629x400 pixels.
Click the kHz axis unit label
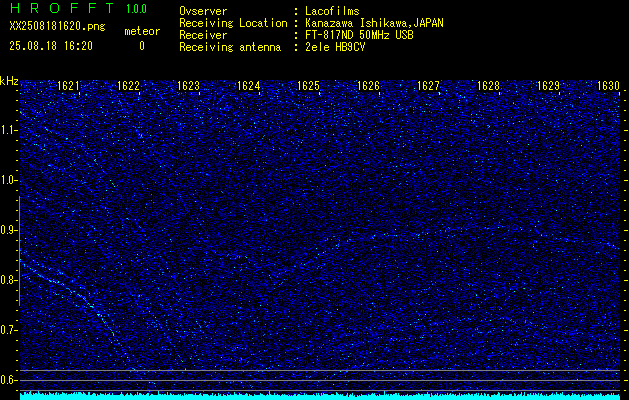pos(9,81)
